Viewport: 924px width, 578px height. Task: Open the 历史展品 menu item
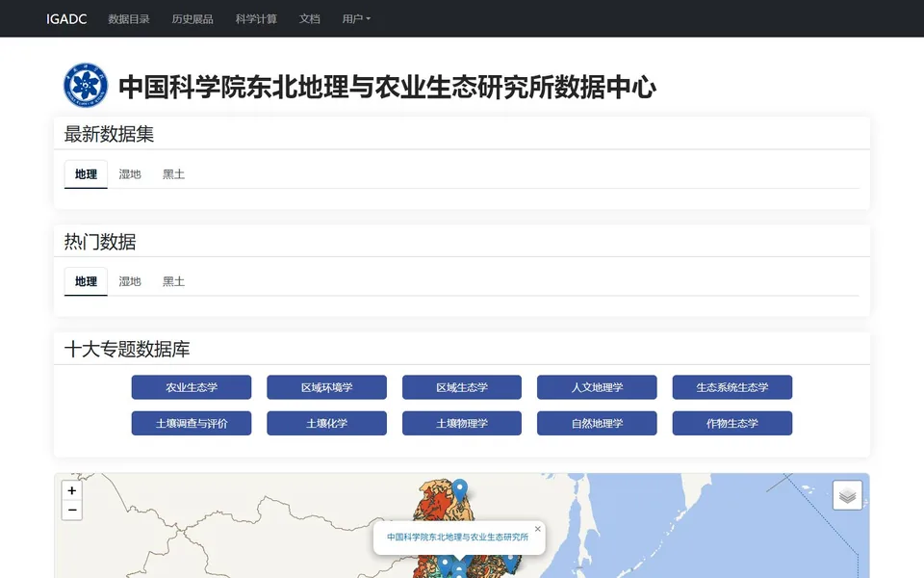coord(192,19)
